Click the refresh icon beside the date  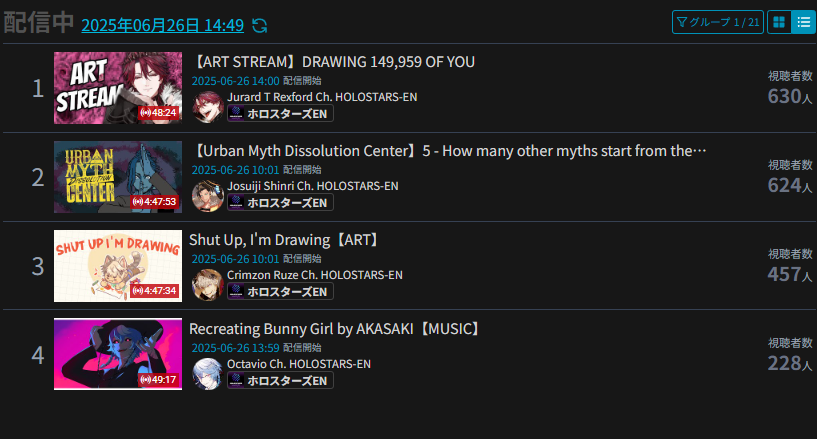point(259,26)
